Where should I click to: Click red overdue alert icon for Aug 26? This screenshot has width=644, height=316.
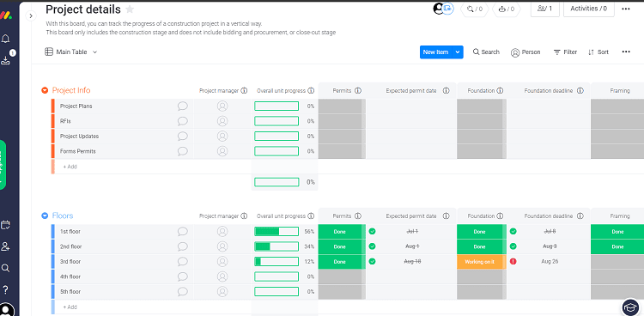[513, 261]
